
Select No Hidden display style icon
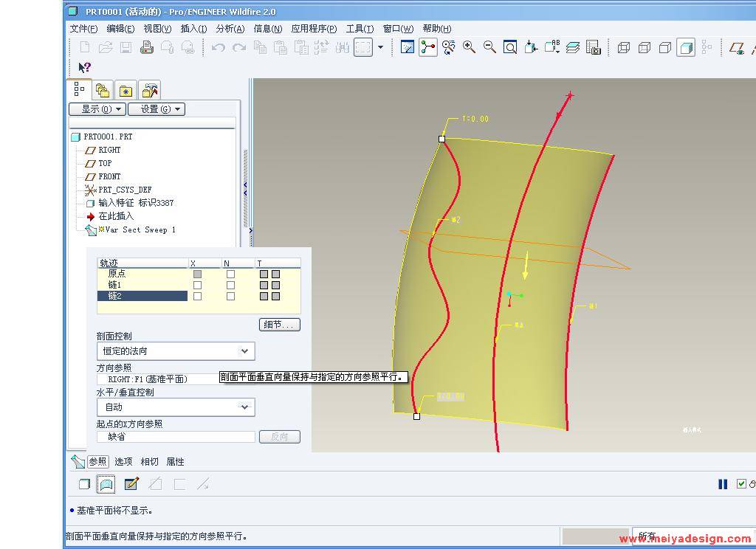point(665,47)
